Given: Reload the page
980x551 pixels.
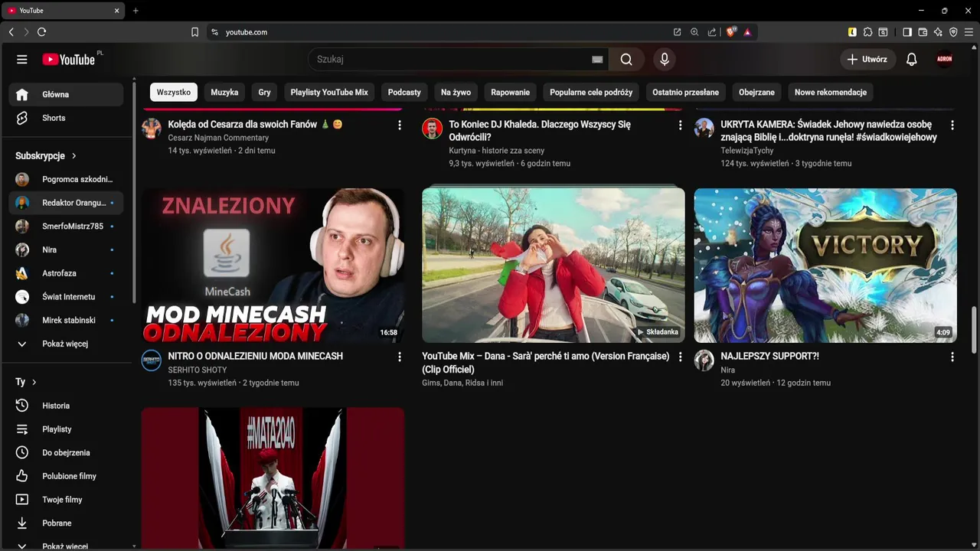Looking at the screenshot, I should pyautogui.click(x=41, y=32).
